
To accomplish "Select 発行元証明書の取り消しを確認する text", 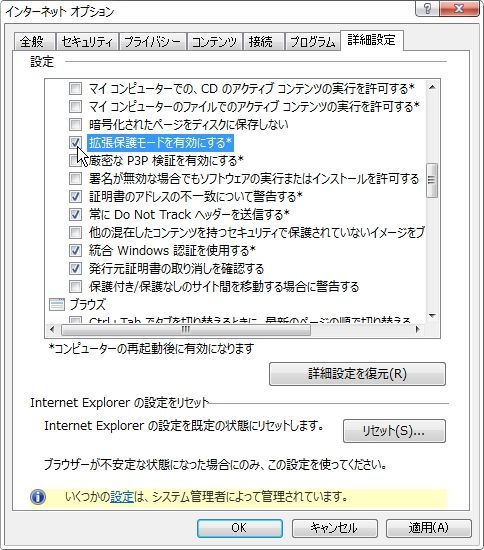I will [176, 269].
